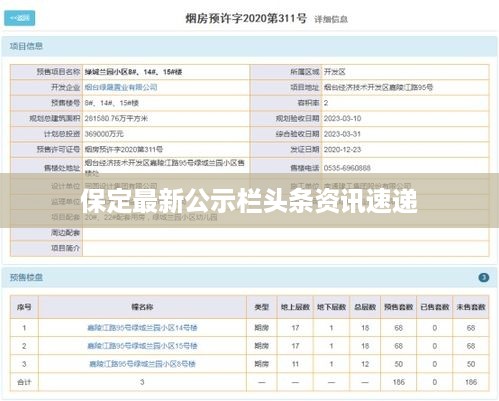The image size is (499, 401).
Task: Select above-ground floors 11 for 8号楼 row
Action: [x=295, y=364]
